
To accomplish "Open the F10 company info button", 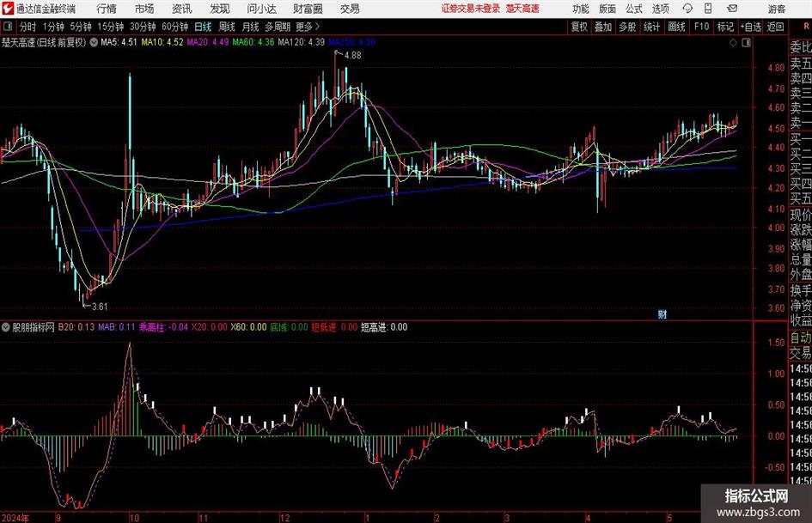I will tap(702, 27).
